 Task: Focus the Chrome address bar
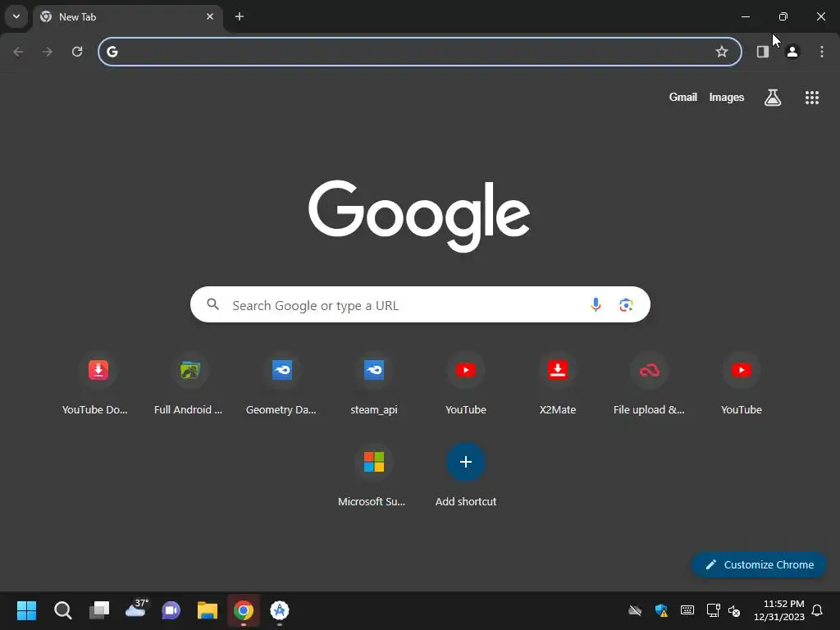[419, 52]
